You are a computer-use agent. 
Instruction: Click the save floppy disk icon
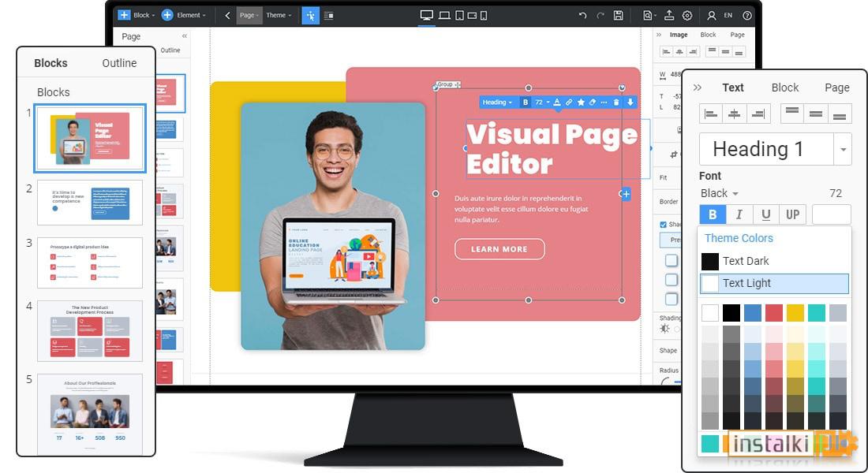(619, 16)
